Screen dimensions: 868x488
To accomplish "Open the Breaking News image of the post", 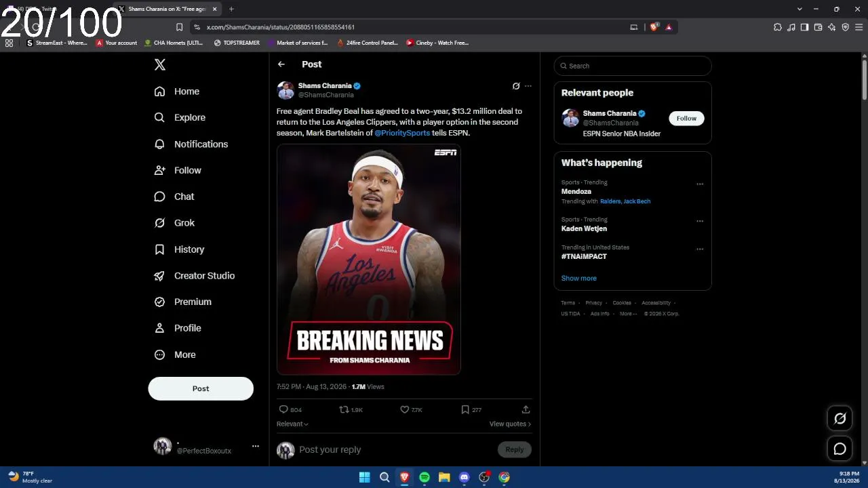I will point(369,260).
